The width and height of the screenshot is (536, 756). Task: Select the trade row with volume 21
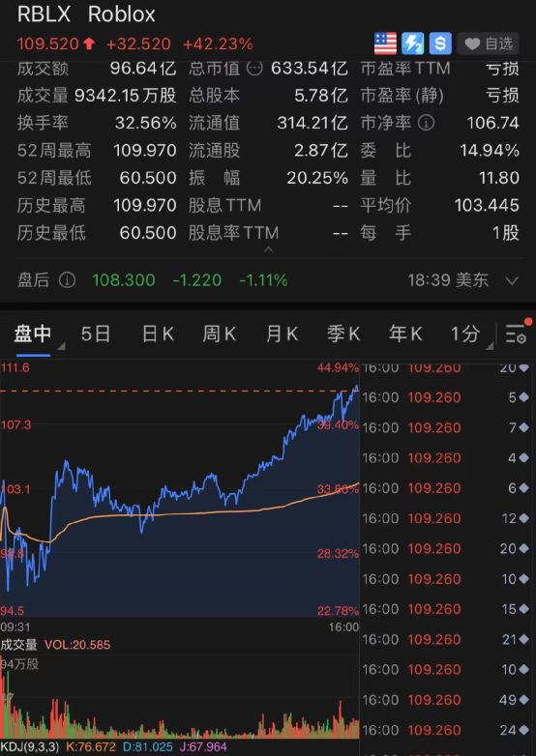[x=448, y=639]
